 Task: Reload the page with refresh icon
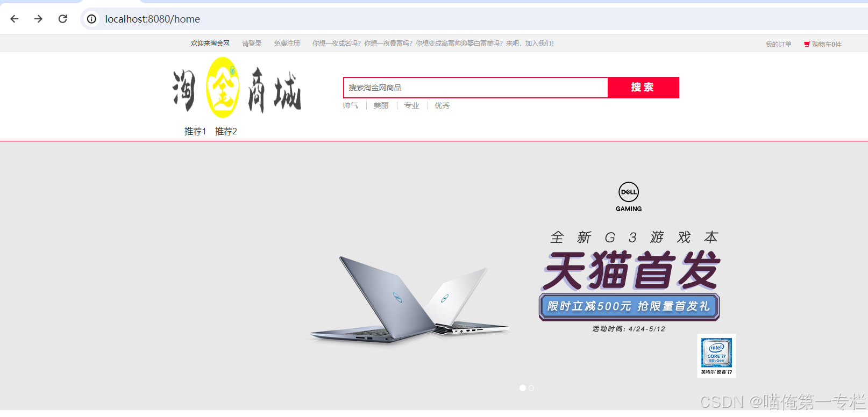(62, 19)
